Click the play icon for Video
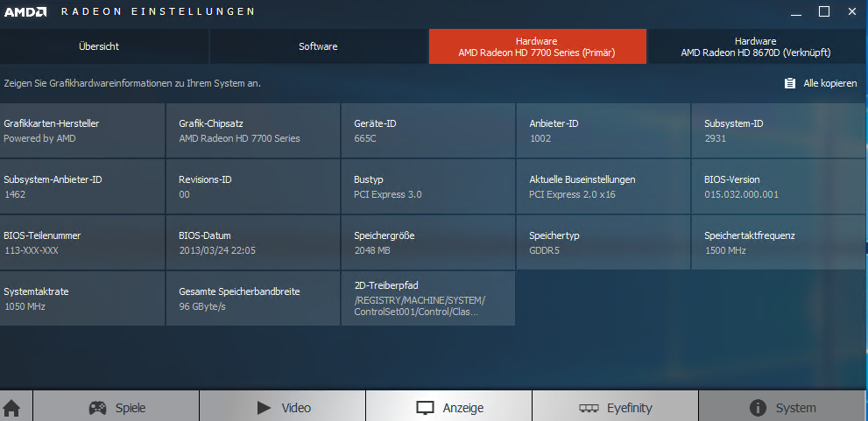The image size is (868, 421). 264,408
